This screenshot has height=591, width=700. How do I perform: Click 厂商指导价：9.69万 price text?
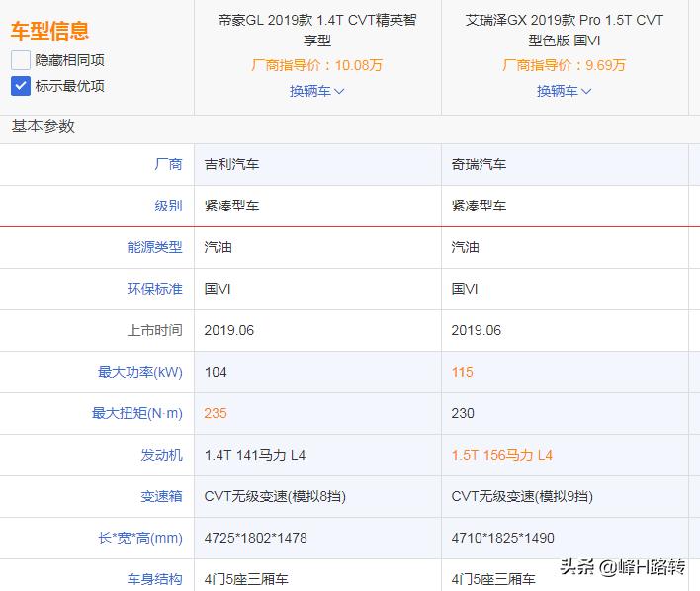[564, 65]
